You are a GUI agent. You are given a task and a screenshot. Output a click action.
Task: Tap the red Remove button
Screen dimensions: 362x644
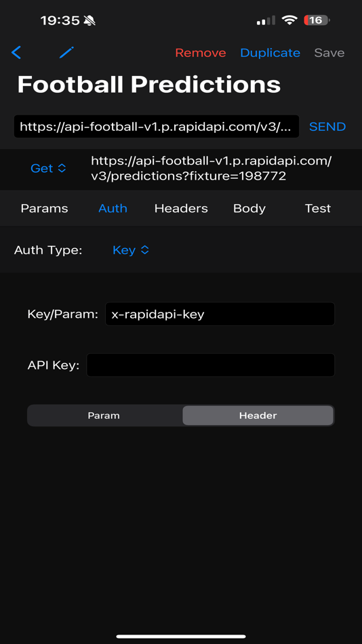tap(201, 53)
